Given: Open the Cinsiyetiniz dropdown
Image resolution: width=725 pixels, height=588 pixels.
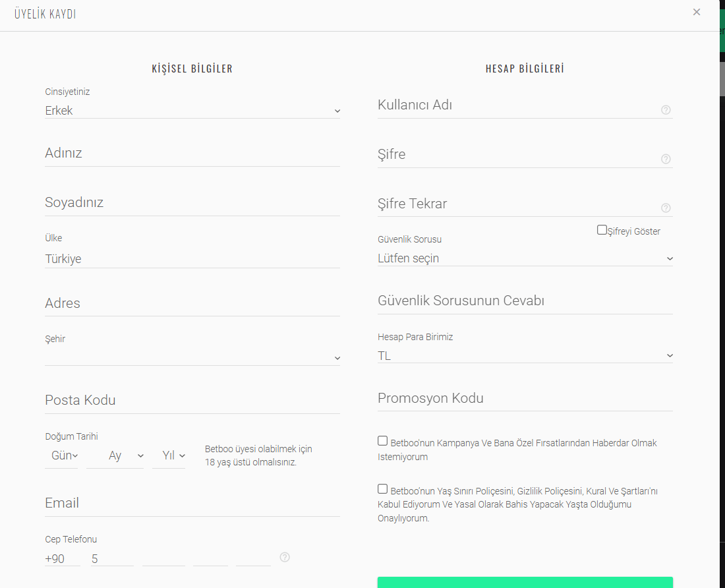Looking at the screenshot, I should [192, 111].
